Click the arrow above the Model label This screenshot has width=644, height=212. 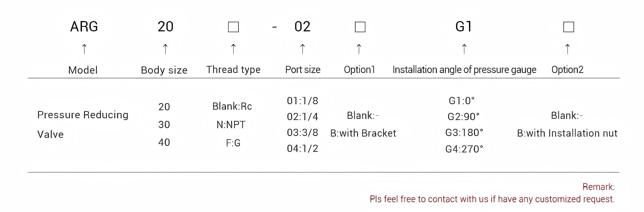(x=84, y=49)
